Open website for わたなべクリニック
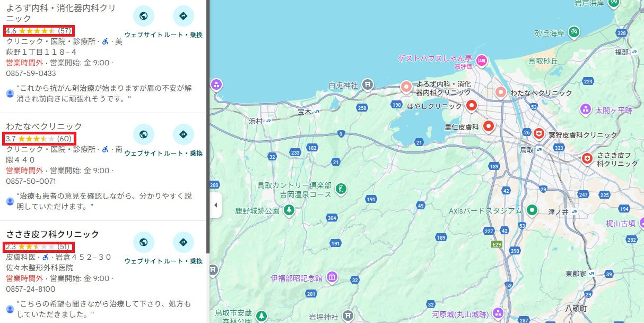The width and height of the screenshot is (644, 323). tap(143, 134)
